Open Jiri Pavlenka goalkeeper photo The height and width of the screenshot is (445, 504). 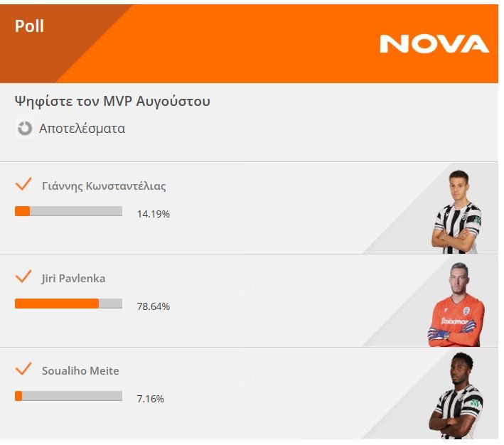pos(456,305)
